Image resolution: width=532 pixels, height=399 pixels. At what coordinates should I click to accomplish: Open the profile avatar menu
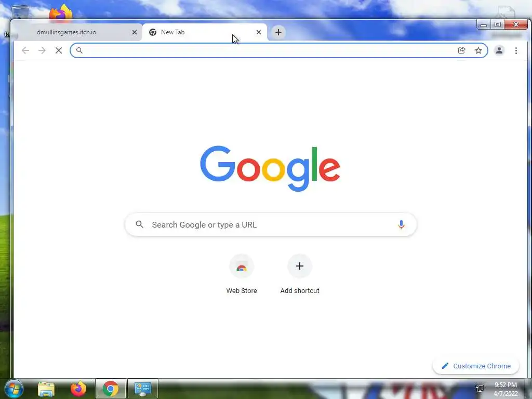point(499,50)
